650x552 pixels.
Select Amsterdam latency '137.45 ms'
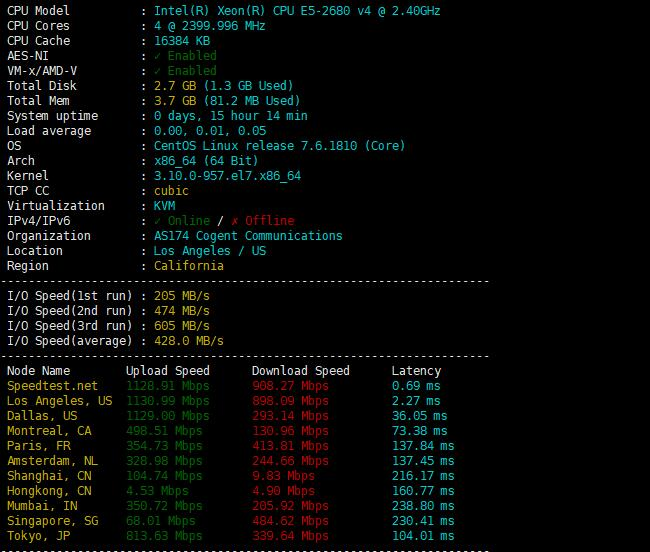(423, 460)
